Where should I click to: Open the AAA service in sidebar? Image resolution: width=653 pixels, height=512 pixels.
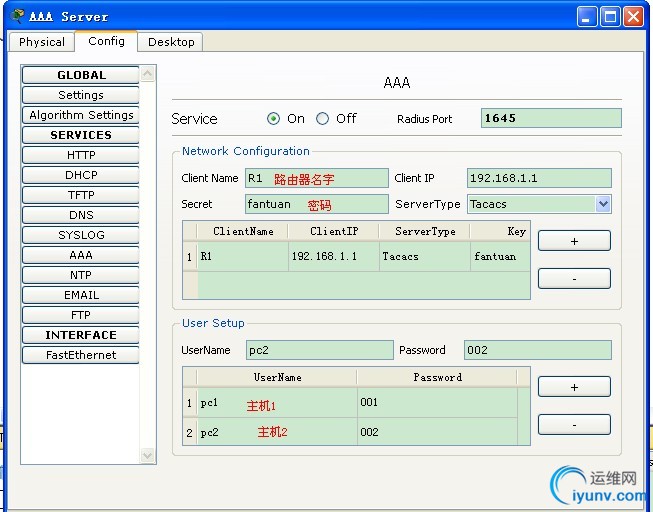[81, 255]
